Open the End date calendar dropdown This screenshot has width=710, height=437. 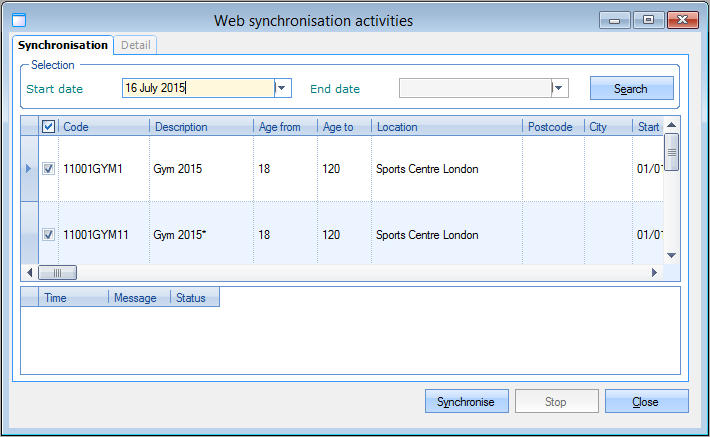[x=560, y=88]
